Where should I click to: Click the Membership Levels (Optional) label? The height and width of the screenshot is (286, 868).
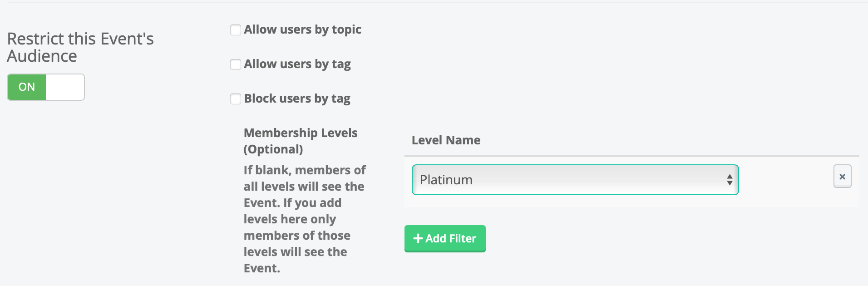(301, 141)
